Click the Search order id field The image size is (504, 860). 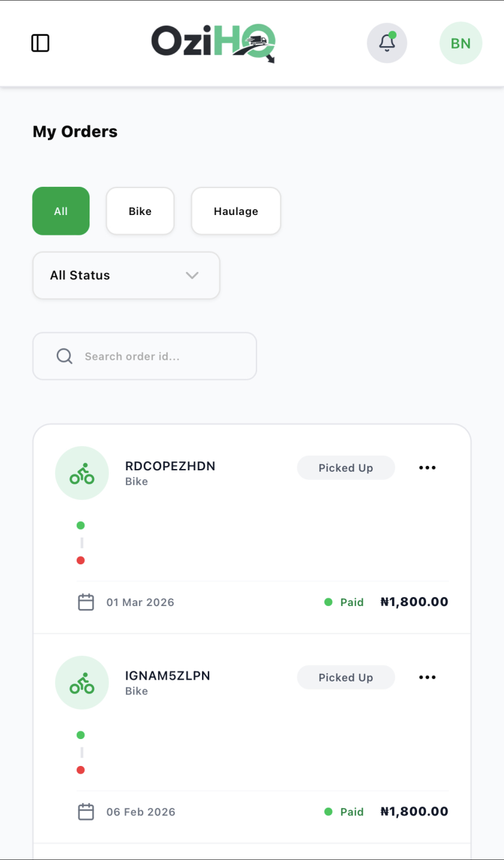145,356
